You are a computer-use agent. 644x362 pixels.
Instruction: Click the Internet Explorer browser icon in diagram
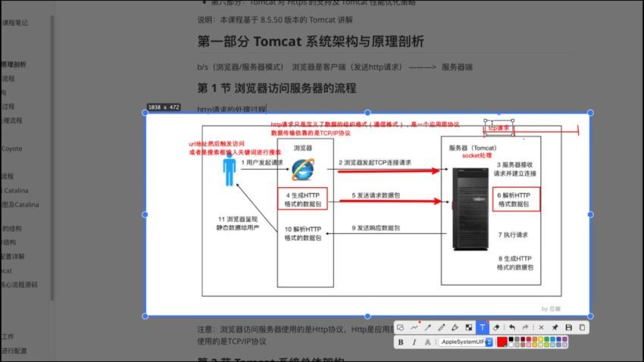tap(303, 170)
